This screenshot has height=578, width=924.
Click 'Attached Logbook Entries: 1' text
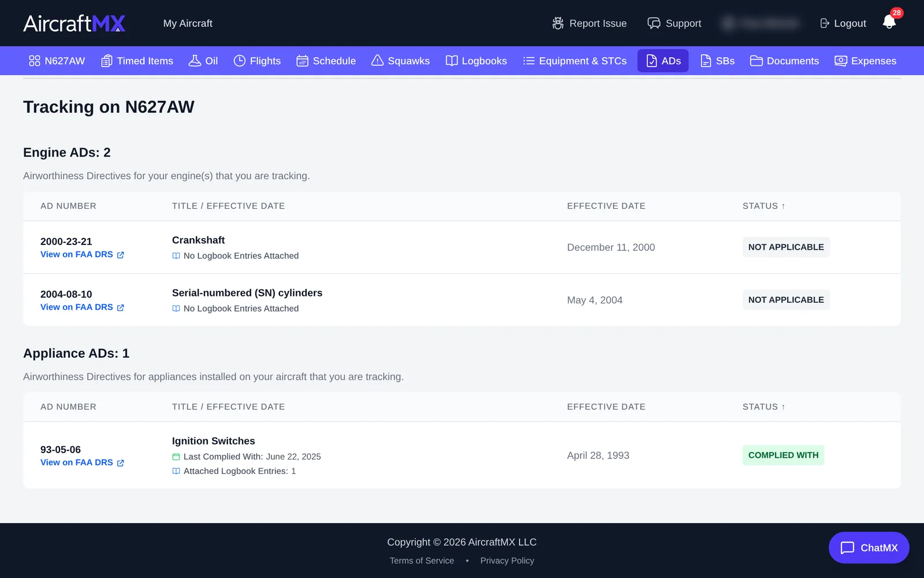pos(240,471)
